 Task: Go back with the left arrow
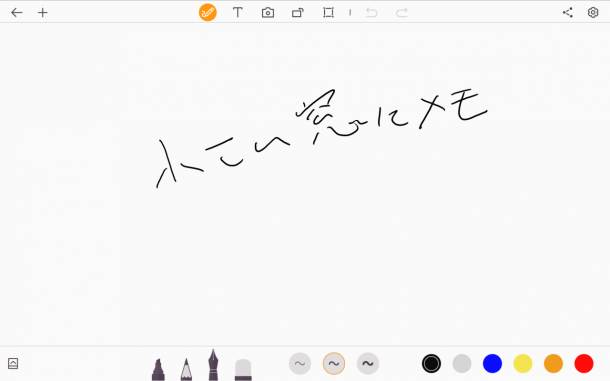17,13
